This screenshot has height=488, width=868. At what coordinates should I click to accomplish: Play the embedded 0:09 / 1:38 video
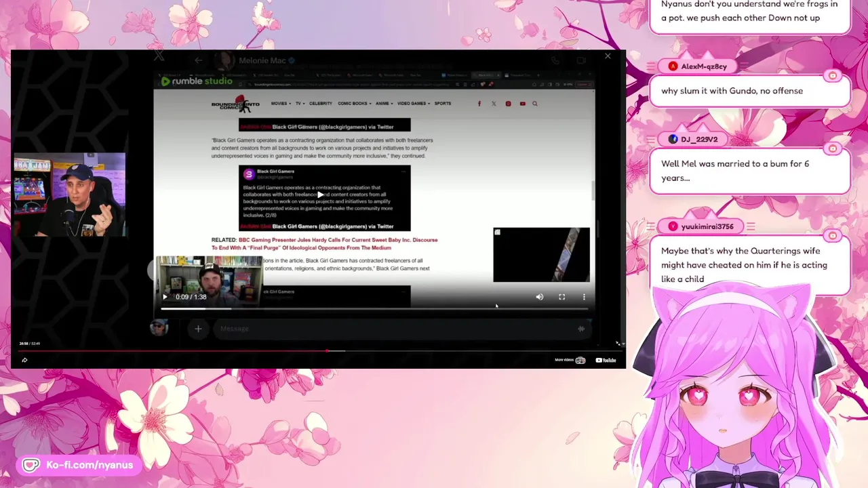[x=165, y=297]
